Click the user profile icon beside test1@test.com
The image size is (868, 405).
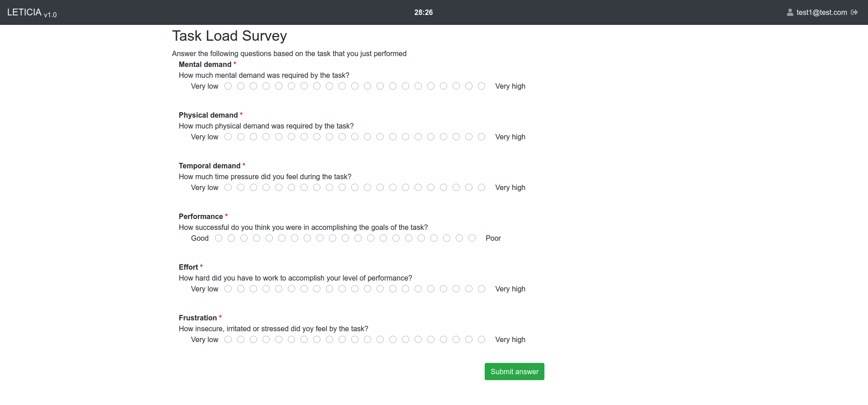pyautogui.click(x=790, y=13)
